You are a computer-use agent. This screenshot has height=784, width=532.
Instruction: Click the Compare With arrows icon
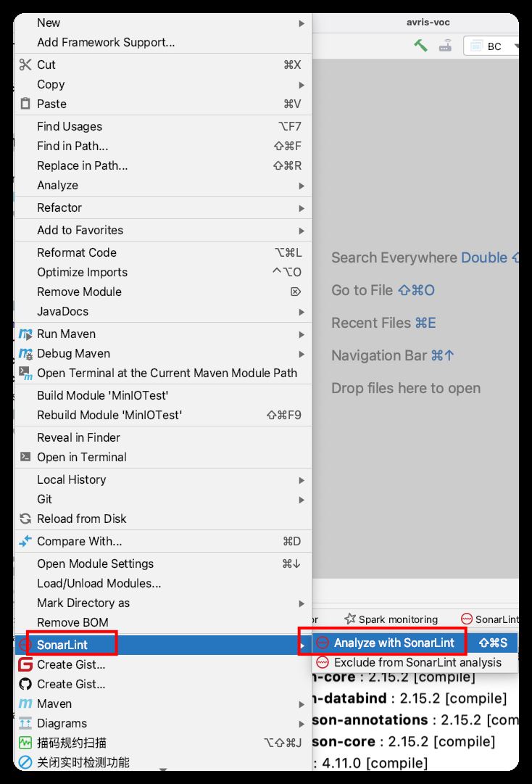[x=26, y=542]
